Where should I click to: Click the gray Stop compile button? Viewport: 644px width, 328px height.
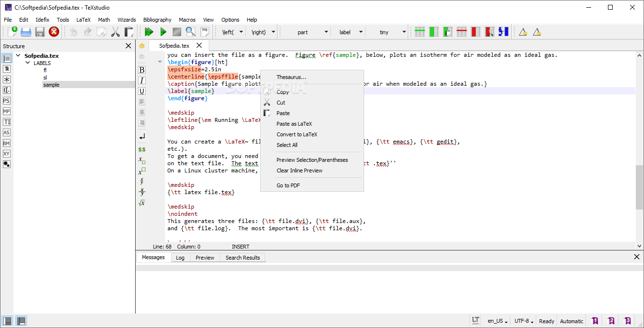click(177, 32)
